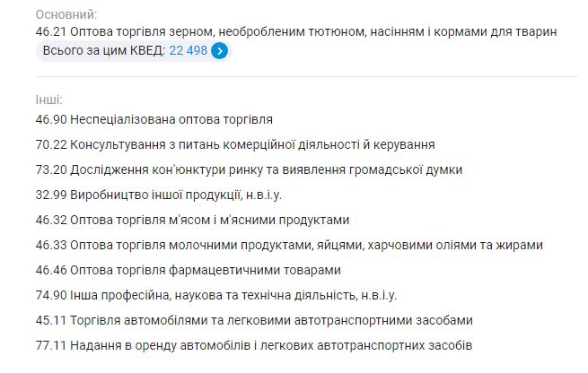Select 46.90 Неспеціалізована оптова торгівля entry

[x=151, y=118]
